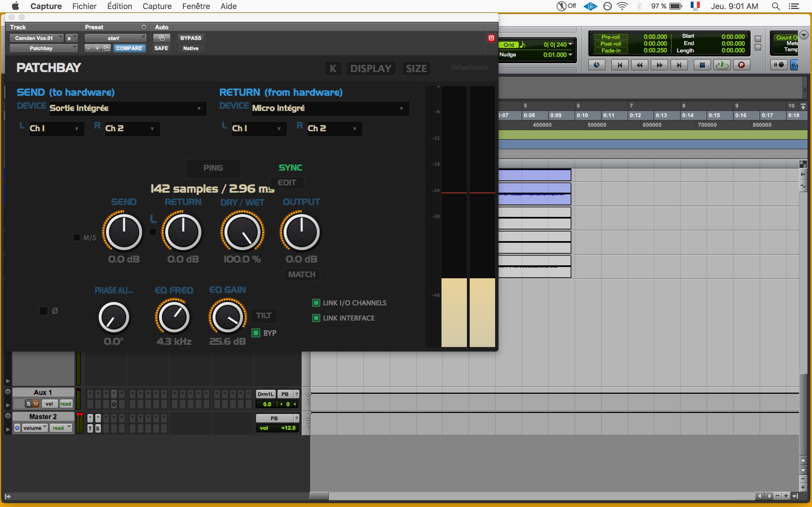Open the Édition menu
Viewport: 812px width, 507px height.
(x=120, y=6)
